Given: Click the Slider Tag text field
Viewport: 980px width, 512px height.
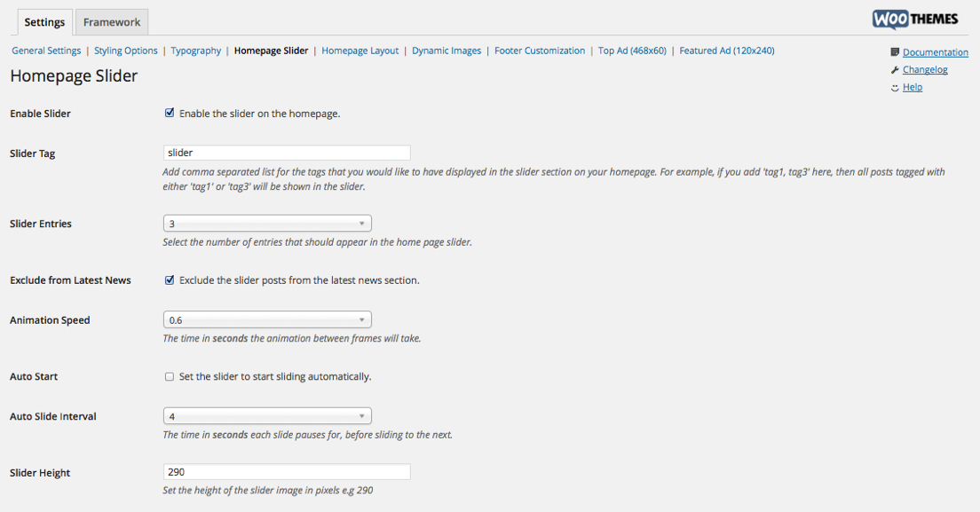Looking at the screenshot, I should pos(287,154).
